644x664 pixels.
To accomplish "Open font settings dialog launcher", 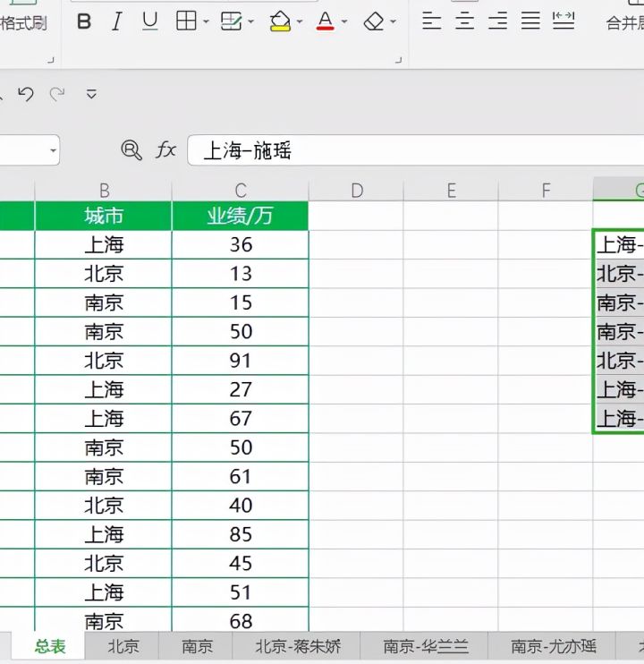I will coord(398,60).
